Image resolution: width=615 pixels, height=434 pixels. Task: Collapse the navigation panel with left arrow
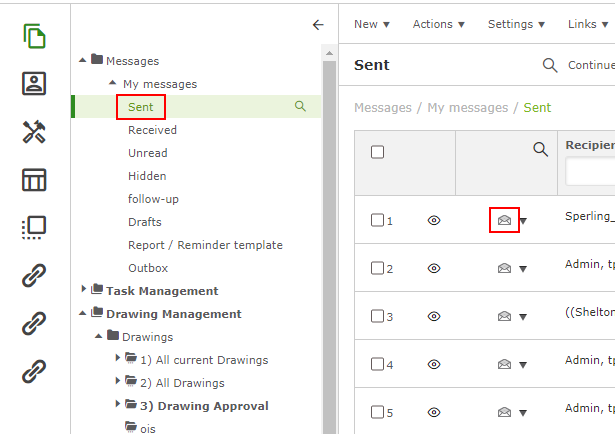click(318, 25)
